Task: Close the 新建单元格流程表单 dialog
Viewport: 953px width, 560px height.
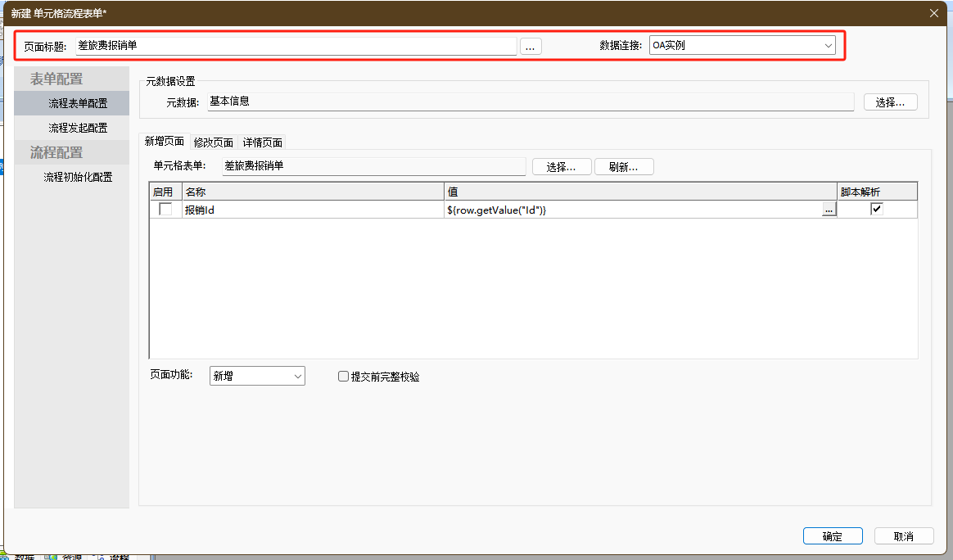Action: [934, 12]
